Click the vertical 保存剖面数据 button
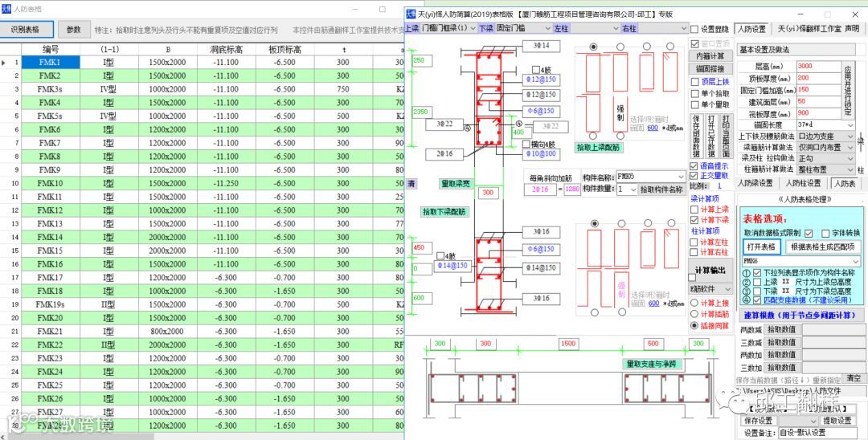This screenshot has width=868, height=440. (696, 136)
